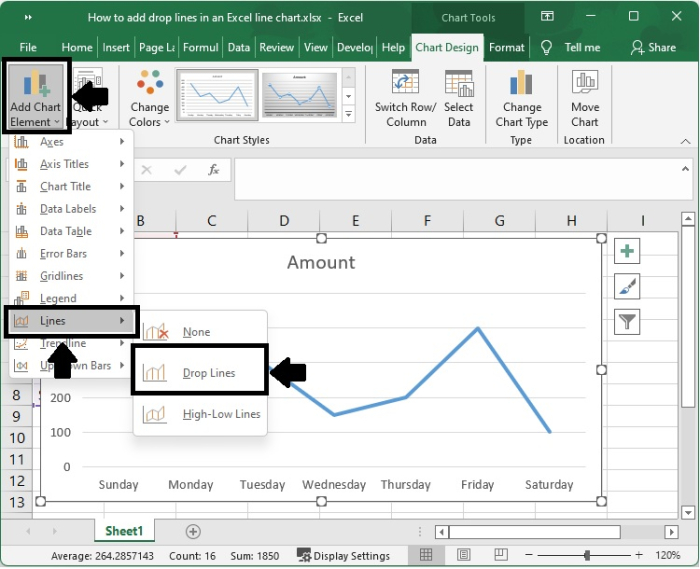This screenshot has width=700, height=569.
Task: Select None in the Lines submenu
Action: pyautogui.click(x=196, y=332)
